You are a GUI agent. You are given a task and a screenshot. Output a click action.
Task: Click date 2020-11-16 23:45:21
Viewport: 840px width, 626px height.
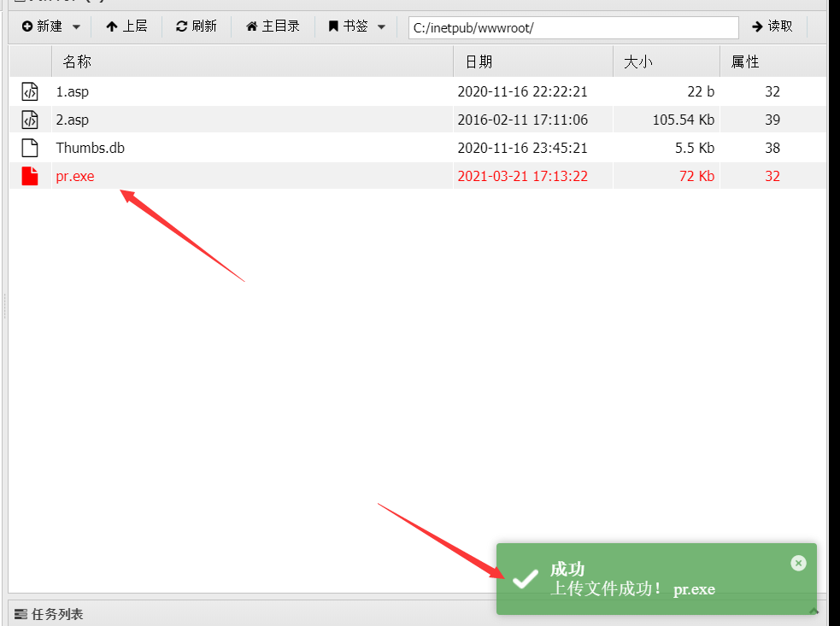(522, 148)
